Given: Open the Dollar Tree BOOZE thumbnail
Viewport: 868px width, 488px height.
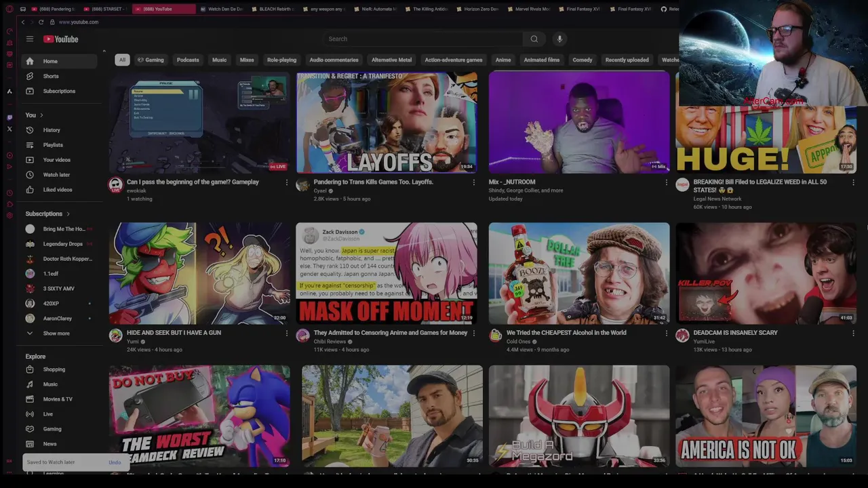Looking at the screenshot, I should [579, 273].
